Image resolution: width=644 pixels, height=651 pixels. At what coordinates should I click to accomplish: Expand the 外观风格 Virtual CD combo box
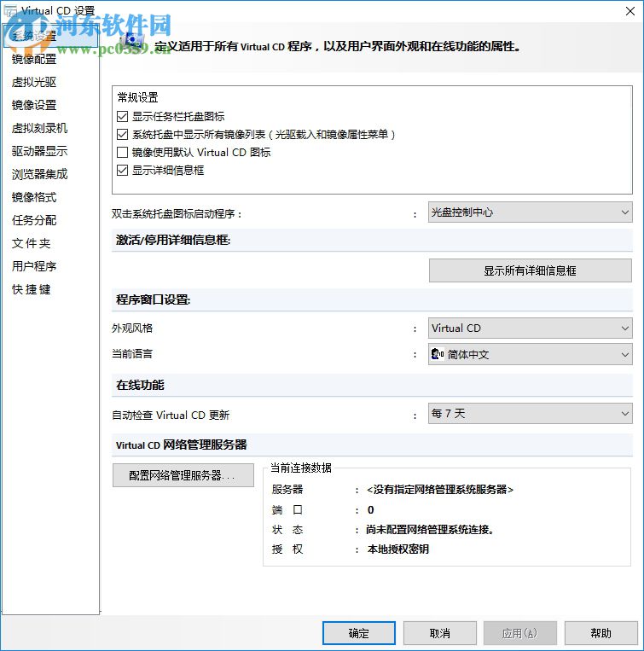pyautogui.click(x=531, y=328)
